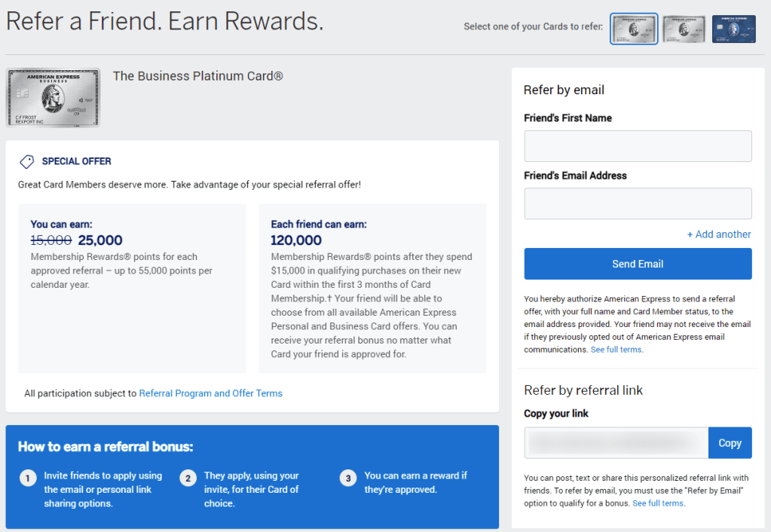Click step 3 circle in bonus instructions

pos(348,478)
